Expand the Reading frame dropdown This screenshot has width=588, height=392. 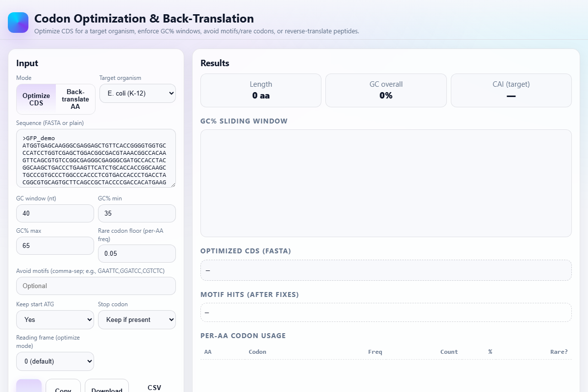(55, 361)
